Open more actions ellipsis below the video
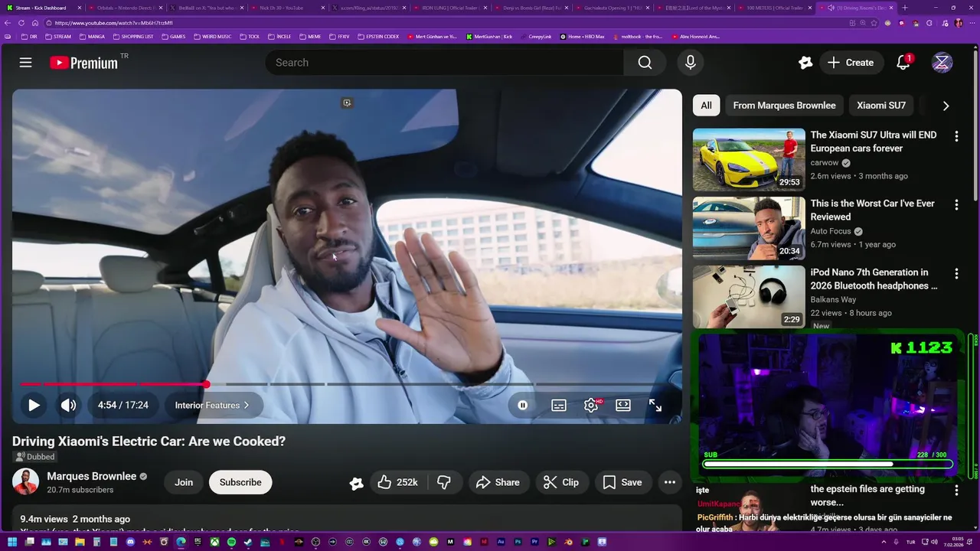This screenshot has height=551, width=980. tap(670, 482)
